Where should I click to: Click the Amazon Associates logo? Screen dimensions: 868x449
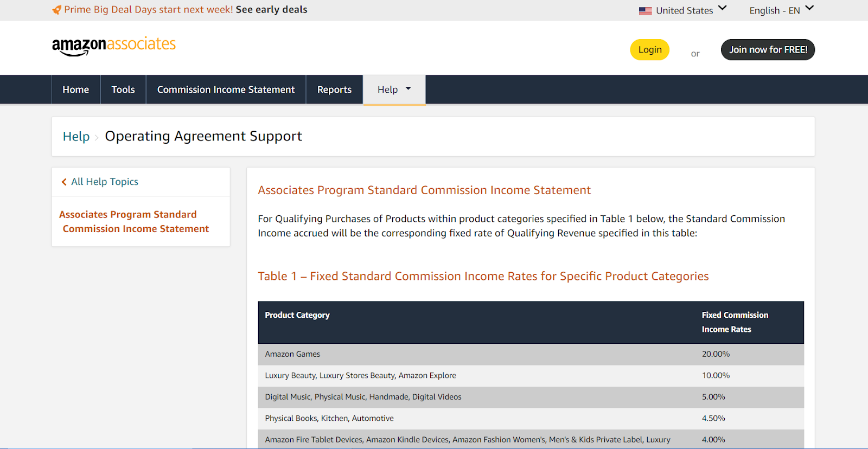coord(114,46)
